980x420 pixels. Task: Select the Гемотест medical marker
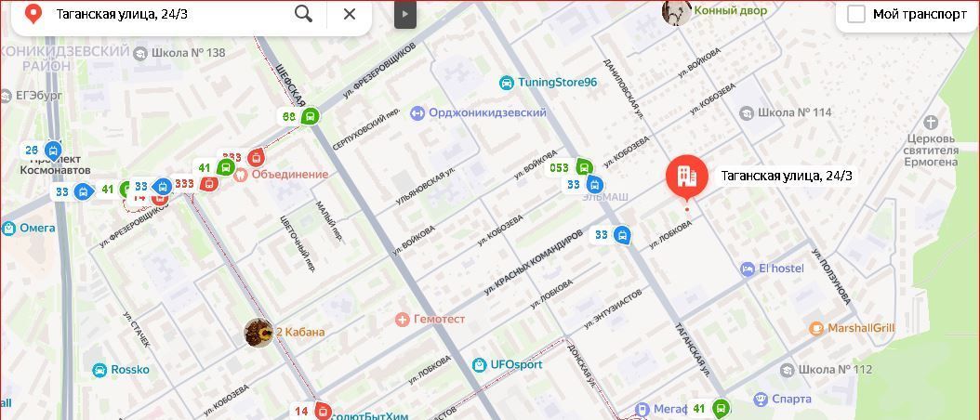(x=403, y=320)
